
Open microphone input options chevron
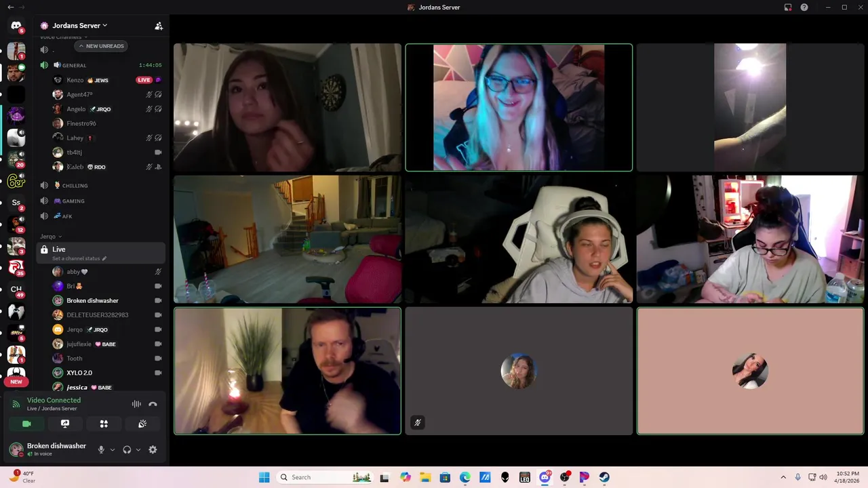(x=113, y=449)
